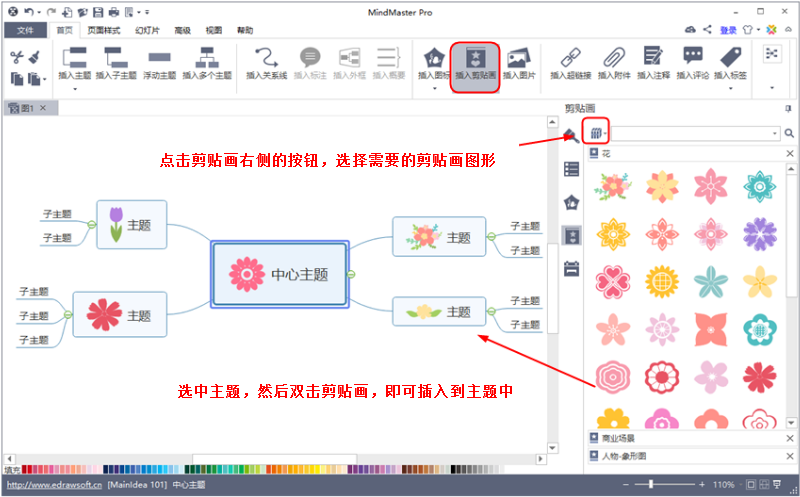800x497 pixels.
Task: Open the format panel paint bucket icon
Action: tap(571, 136)
